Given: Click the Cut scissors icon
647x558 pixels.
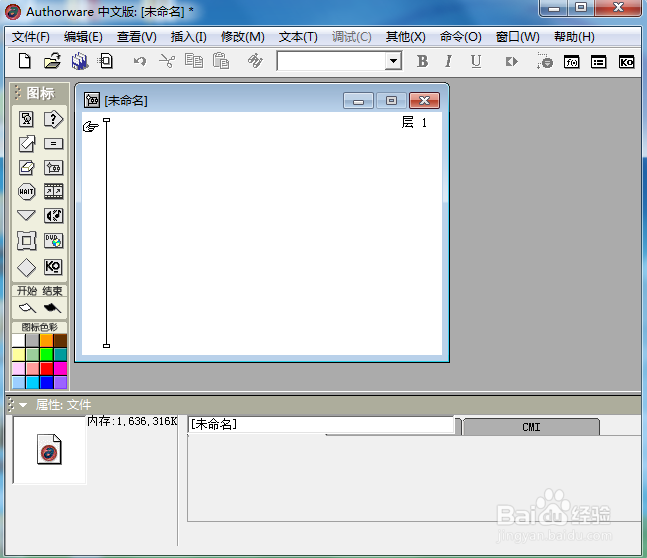Looking at the screenshot, I should pyautogui.click(x=167, y=61).
